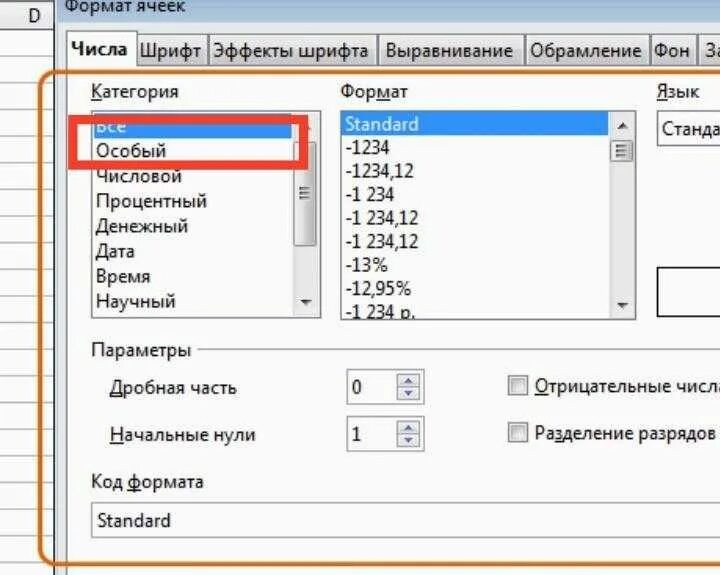Choose the -1 234 р. format
The height and width of the screenshot is (575, 720).
(x=475, y=310)
